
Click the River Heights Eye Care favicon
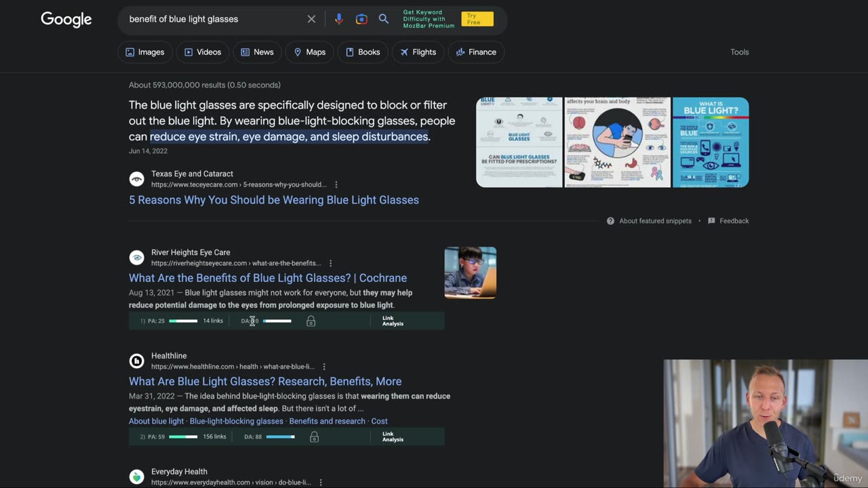coord(137,258)
